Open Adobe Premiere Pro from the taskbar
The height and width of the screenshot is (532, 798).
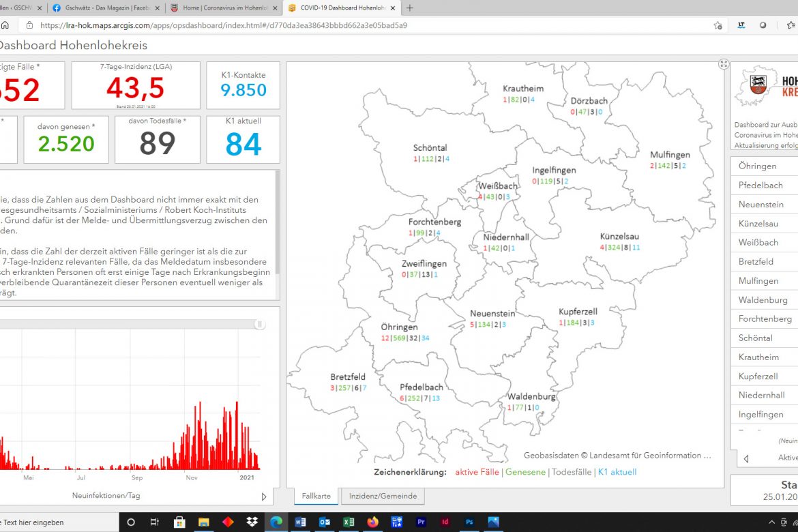click(421, 522)
